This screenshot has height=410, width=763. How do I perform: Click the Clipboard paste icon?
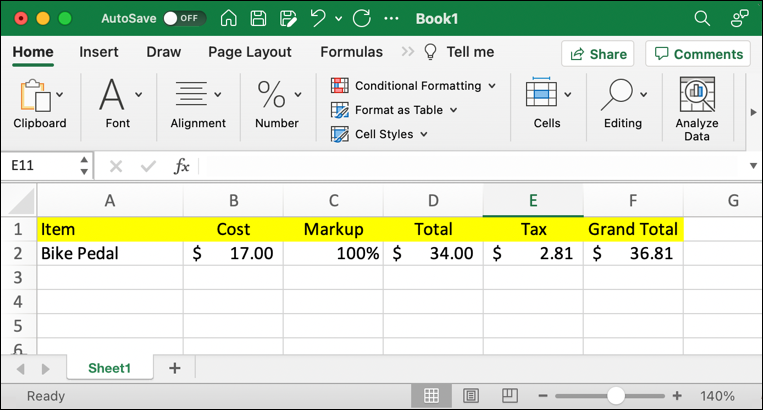pyautogui.click(x=35, y=95)
